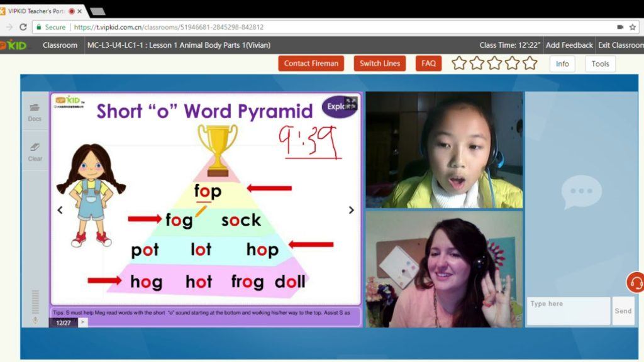644x362 pixels.
Task: Expand slide list arrow next to 12/27
Action: coord(82,322)
